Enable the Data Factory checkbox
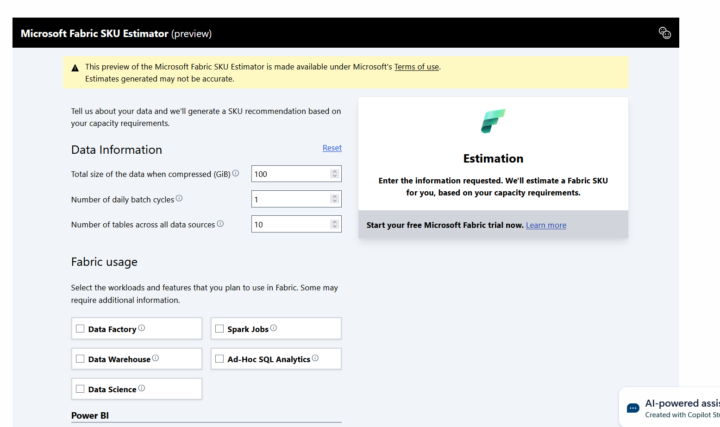The height and width of the screenshot is (427, 720). click(80, 329)
